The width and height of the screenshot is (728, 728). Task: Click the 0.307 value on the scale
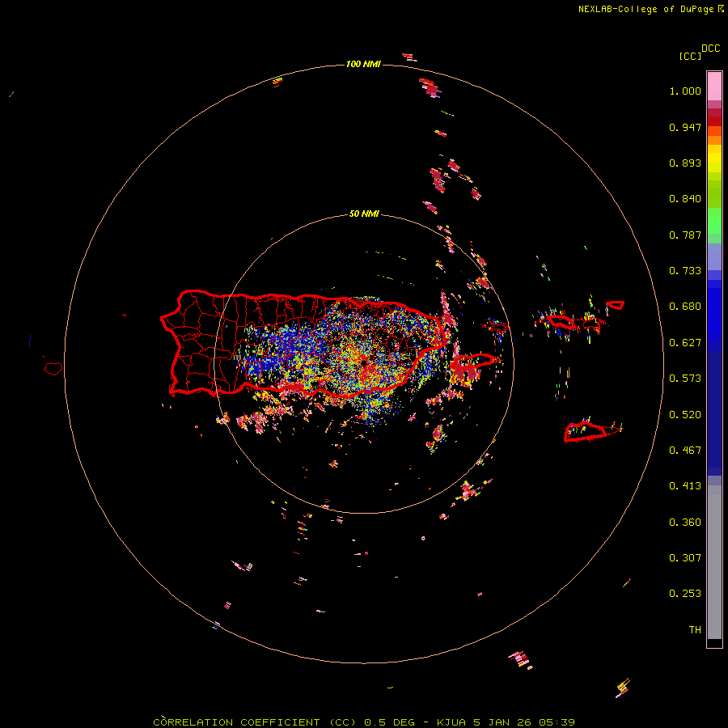point(685,558)
